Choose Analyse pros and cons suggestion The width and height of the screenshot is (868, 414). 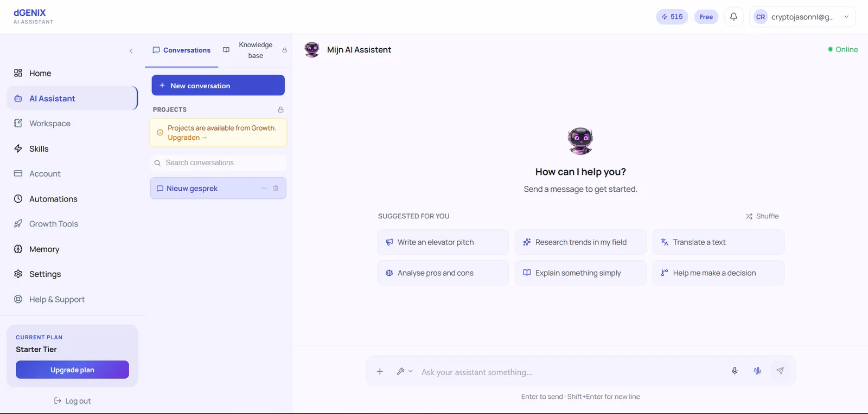click(x=443, y=273)
